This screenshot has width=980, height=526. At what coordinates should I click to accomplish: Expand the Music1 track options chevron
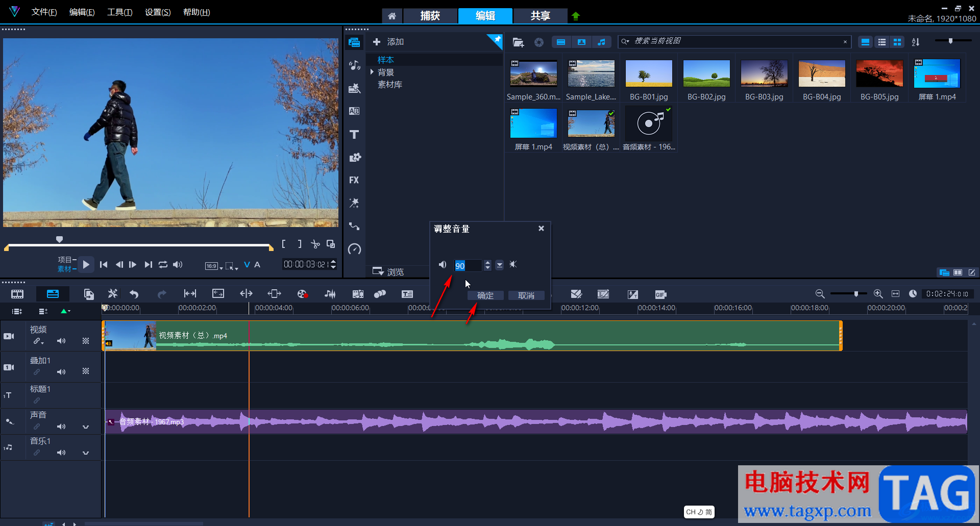point(86,453)
